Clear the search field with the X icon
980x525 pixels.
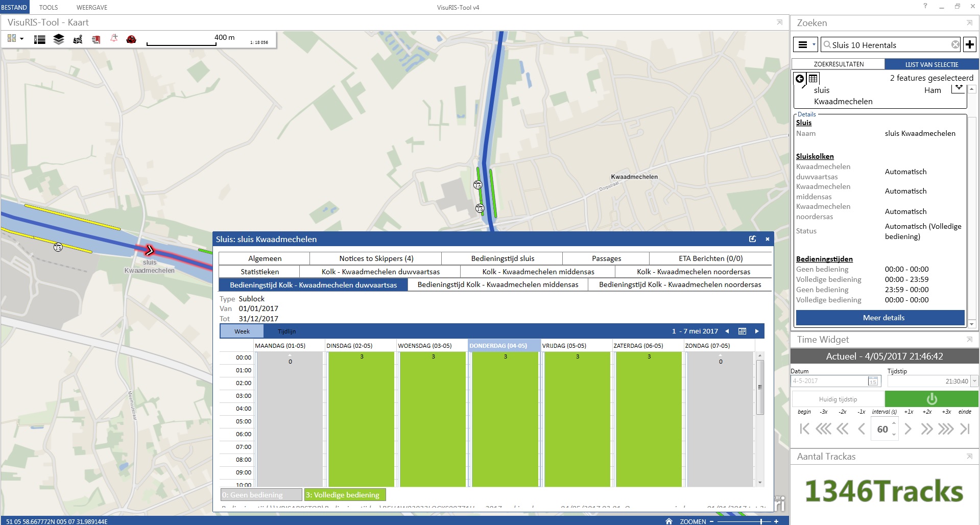pos(955,45)
